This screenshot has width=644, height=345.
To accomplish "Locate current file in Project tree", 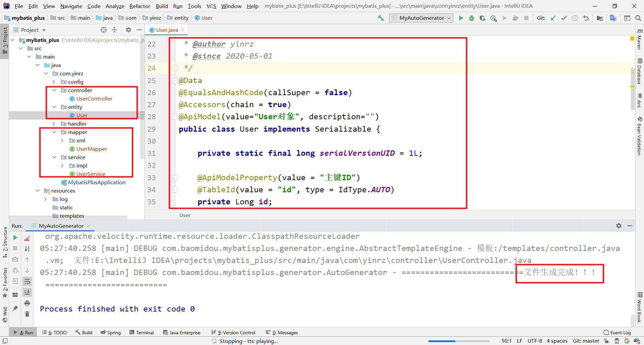I will click(104, 30).
